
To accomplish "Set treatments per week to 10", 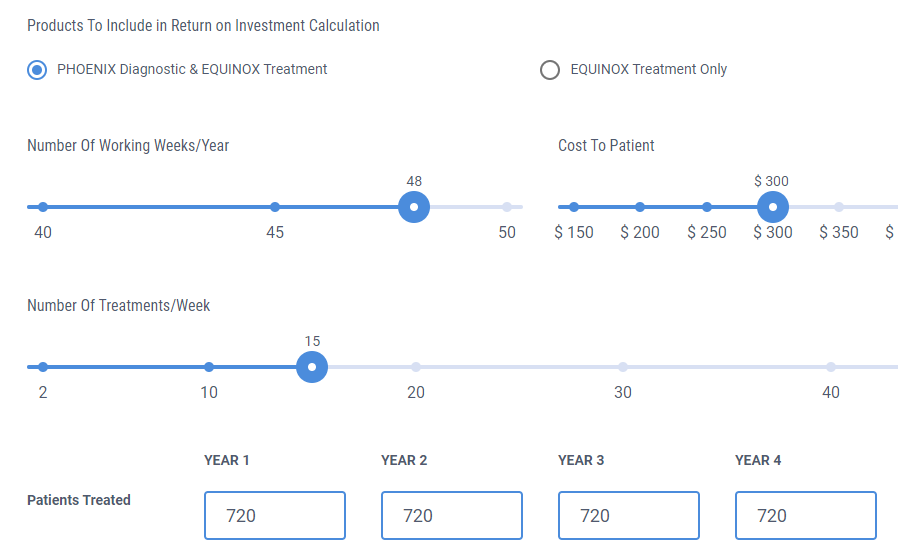I will 209,366.
